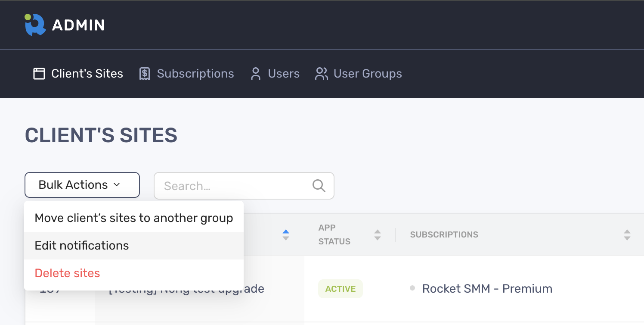
Task: Click the Bulk Actions chevron arrow
Action: pyautogui.click(x=117, y=185)
